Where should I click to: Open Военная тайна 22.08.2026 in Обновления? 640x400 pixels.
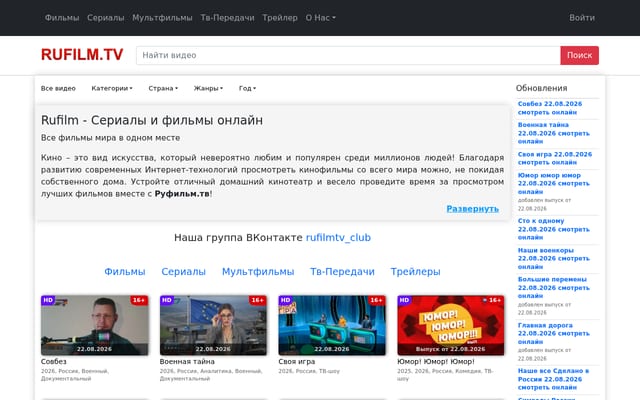click(553, 133)
